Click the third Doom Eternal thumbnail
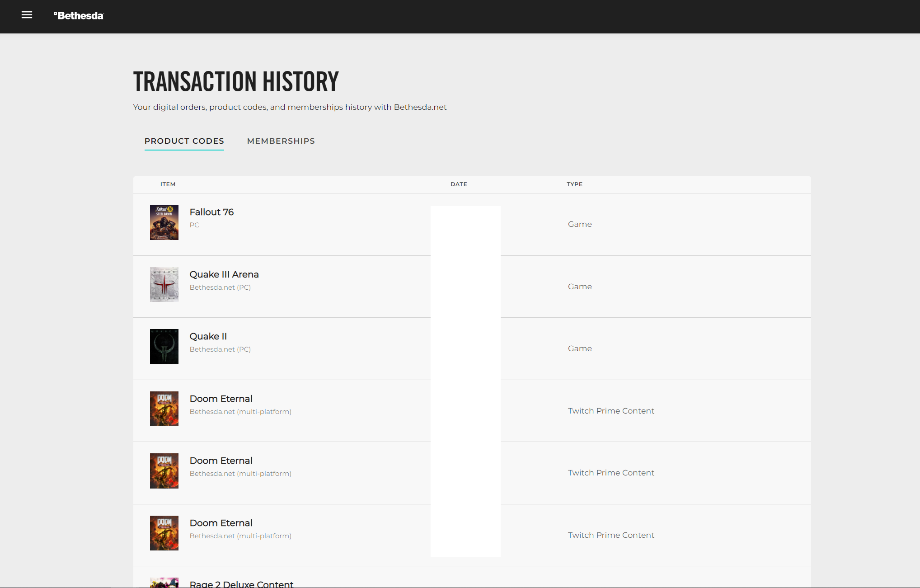920x588 pixels. pyautogui.click(x=164, y=533)
